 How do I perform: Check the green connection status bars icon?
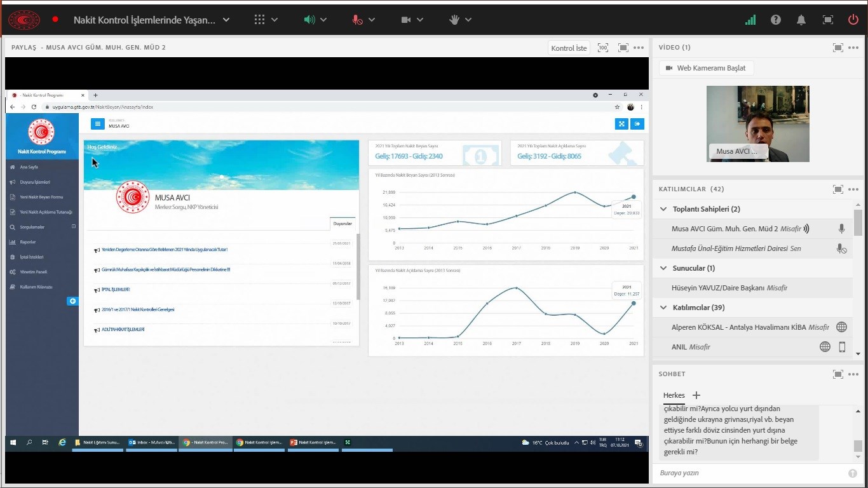(750, 20)
